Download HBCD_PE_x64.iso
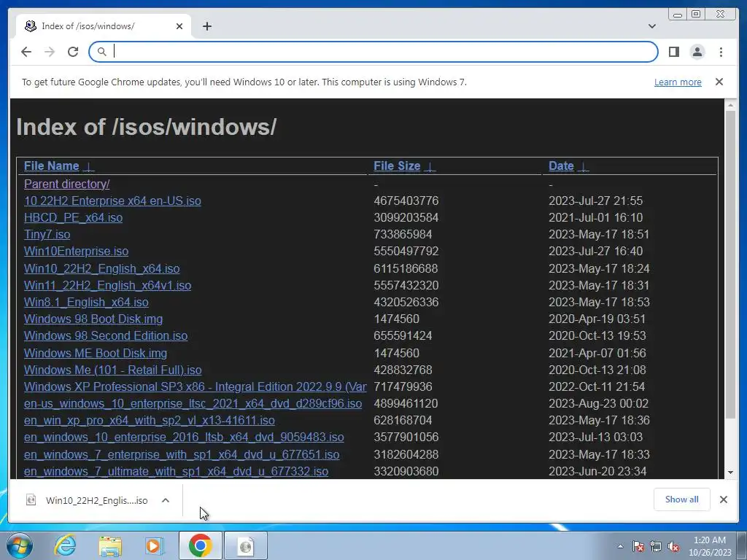This screenshot has width=747, height=560. (73, 217)
